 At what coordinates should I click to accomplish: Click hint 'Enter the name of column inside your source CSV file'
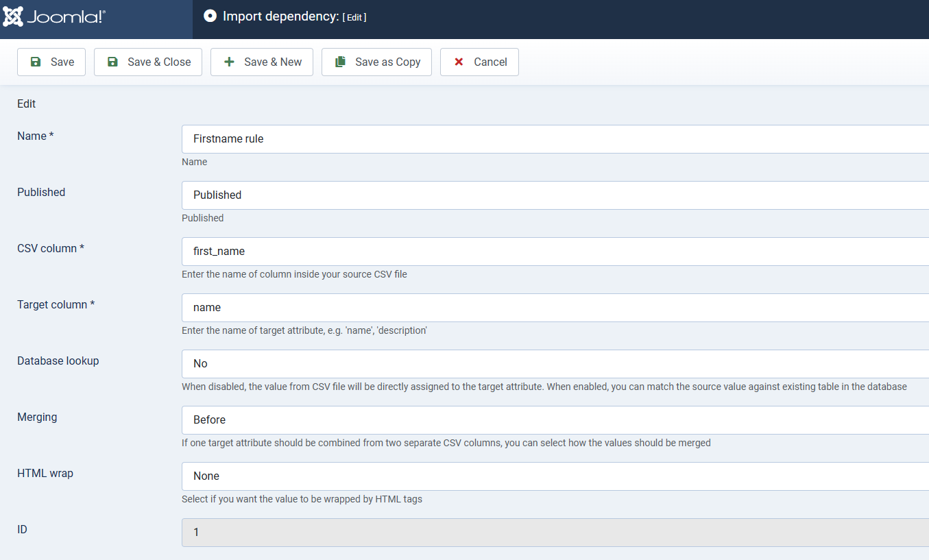pos(294,274)
